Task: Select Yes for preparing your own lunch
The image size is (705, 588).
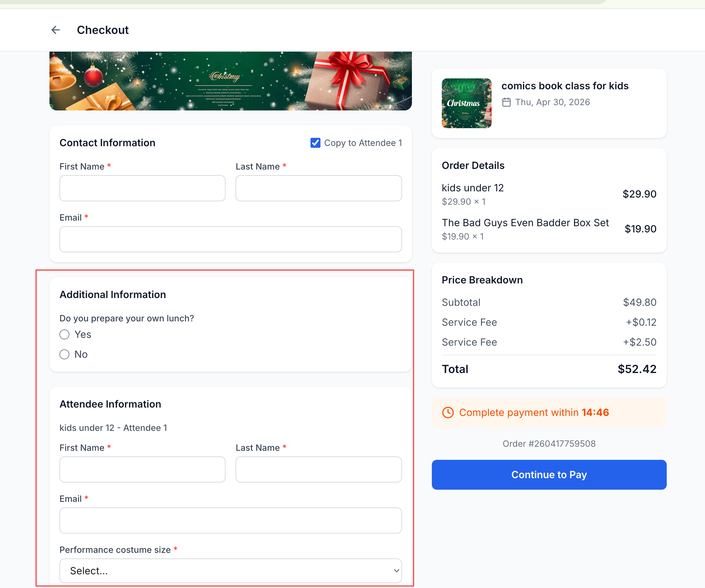Action: point(64,334)
